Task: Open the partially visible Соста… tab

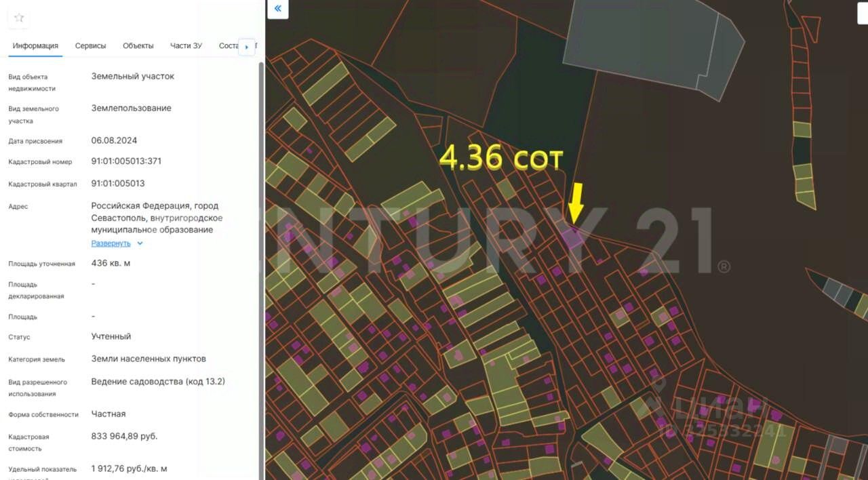Action: 229,46
